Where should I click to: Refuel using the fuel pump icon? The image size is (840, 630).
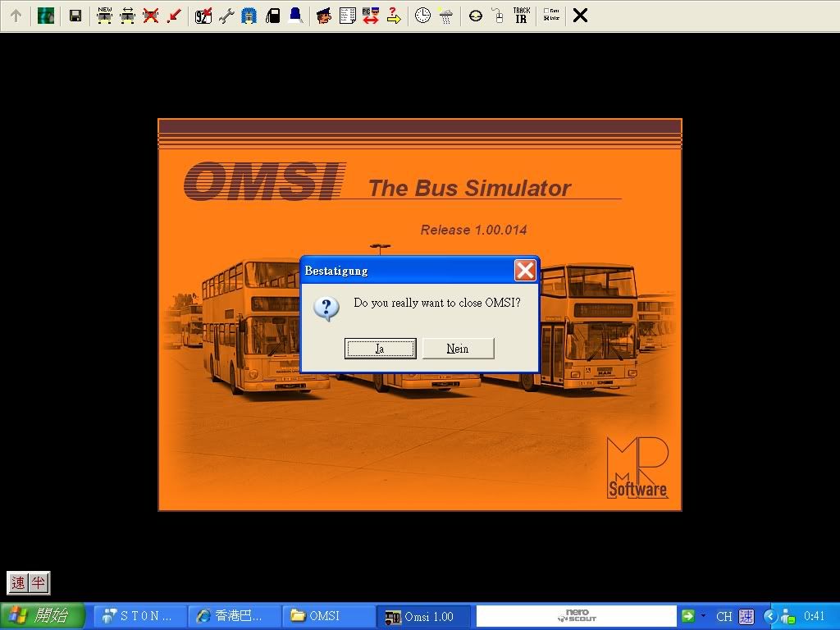(272, 16)
